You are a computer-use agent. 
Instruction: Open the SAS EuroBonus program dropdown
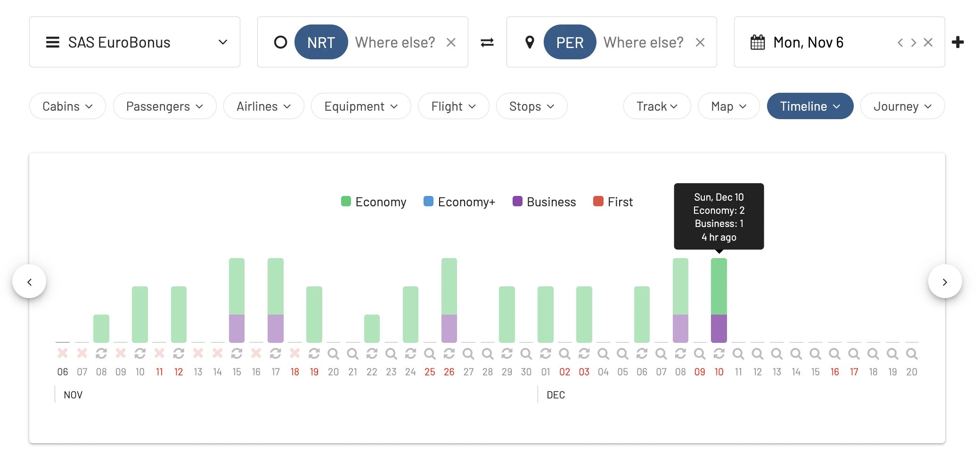[135, 42]
